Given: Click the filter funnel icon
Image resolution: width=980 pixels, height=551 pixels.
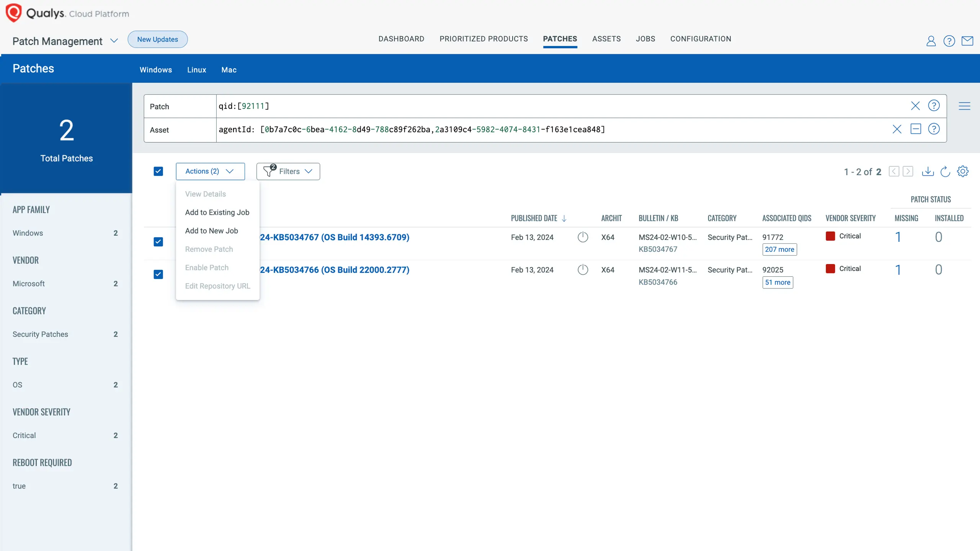Looking at the screenshot, I should tap(269, 171).
